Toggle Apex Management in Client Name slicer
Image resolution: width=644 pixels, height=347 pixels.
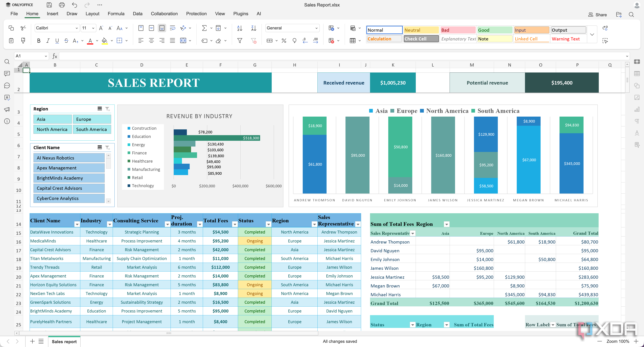tap(69, 168)
